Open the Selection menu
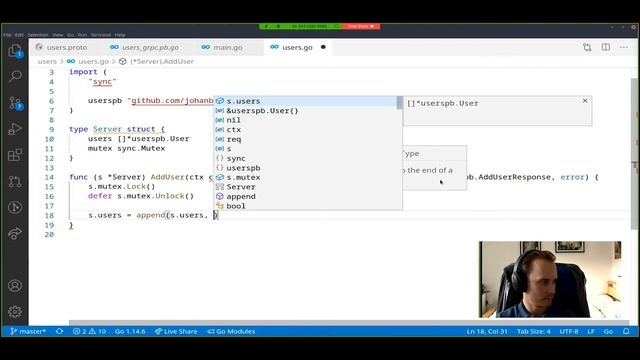 [38, 35]
